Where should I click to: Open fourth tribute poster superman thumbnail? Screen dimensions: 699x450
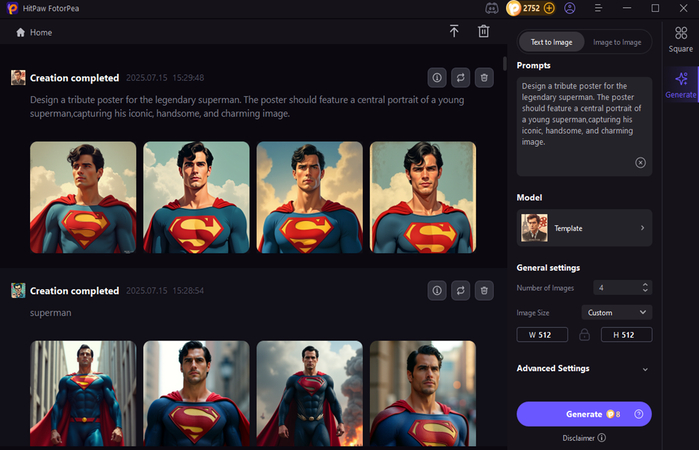(423, 197)
